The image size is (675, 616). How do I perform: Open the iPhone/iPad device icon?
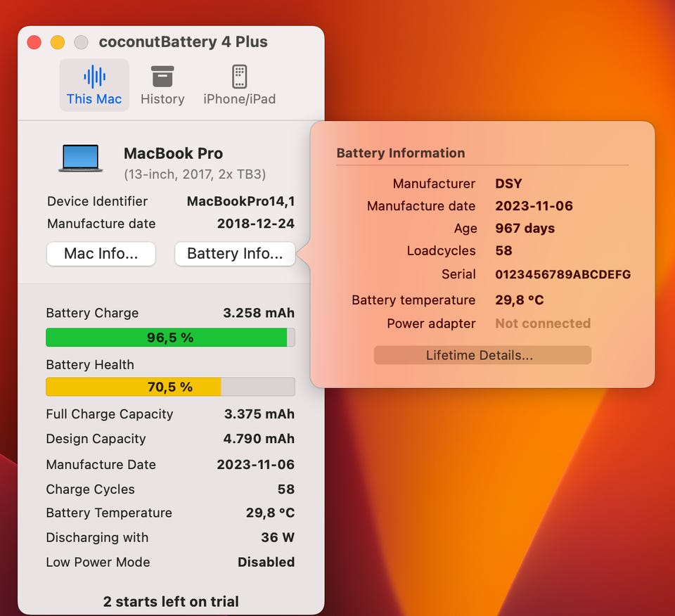pos(239,77)
